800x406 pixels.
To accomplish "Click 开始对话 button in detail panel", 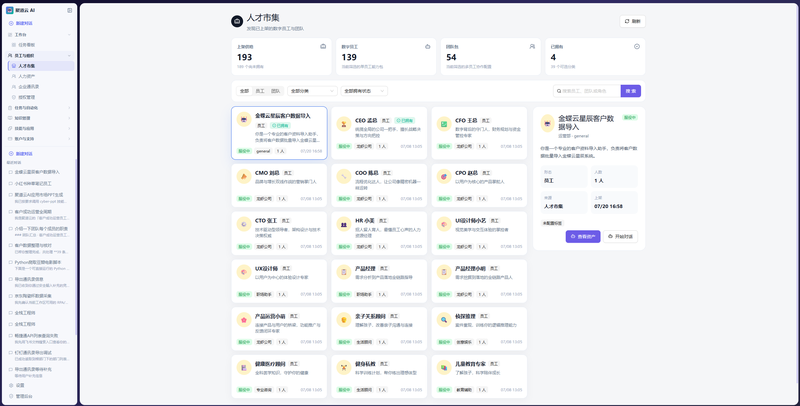I will pos(620,237).
